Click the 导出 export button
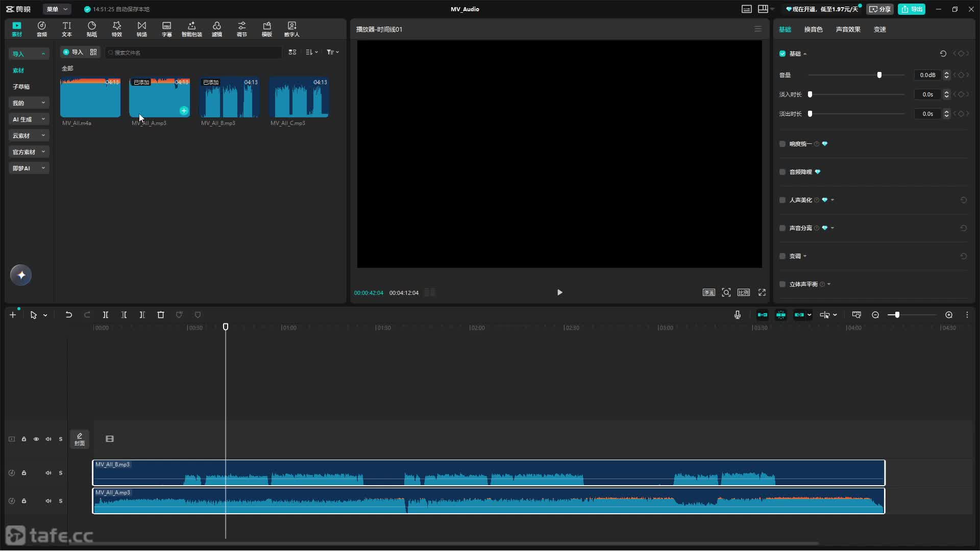The width and height of the screenshot is (980, 551). [912, 9]
